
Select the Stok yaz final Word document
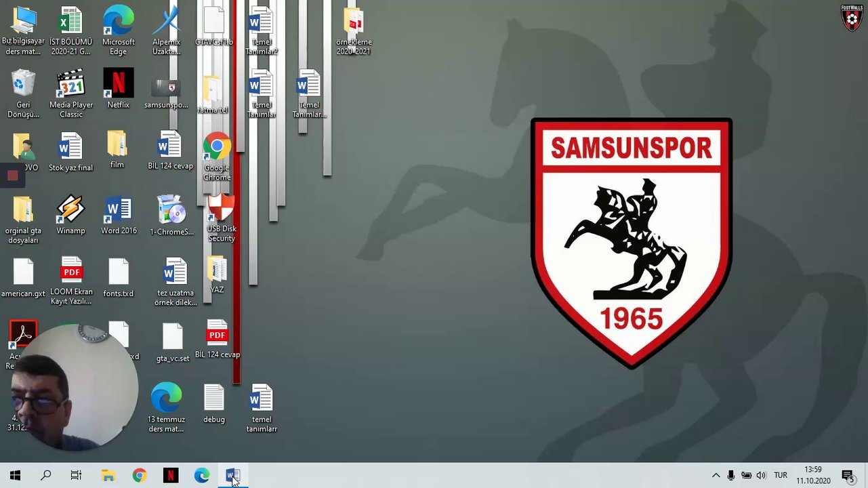(70, 152)
